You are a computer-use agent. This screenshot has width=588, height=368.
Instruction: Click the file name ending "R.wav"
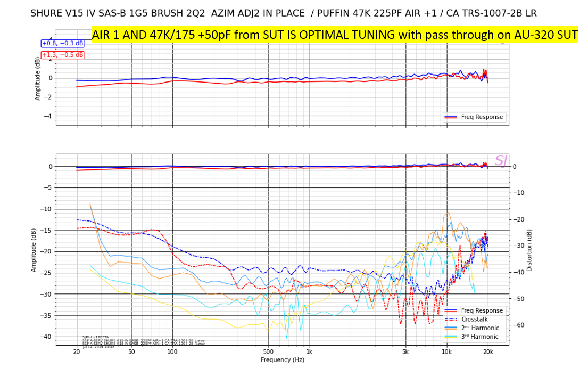point(144,344)
